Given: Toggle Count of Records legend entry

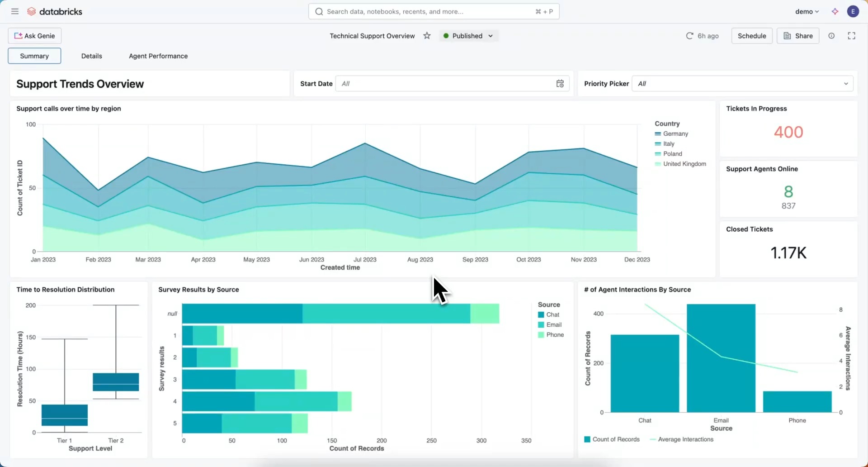Looking at the screenshot, I should coord(612,439).
